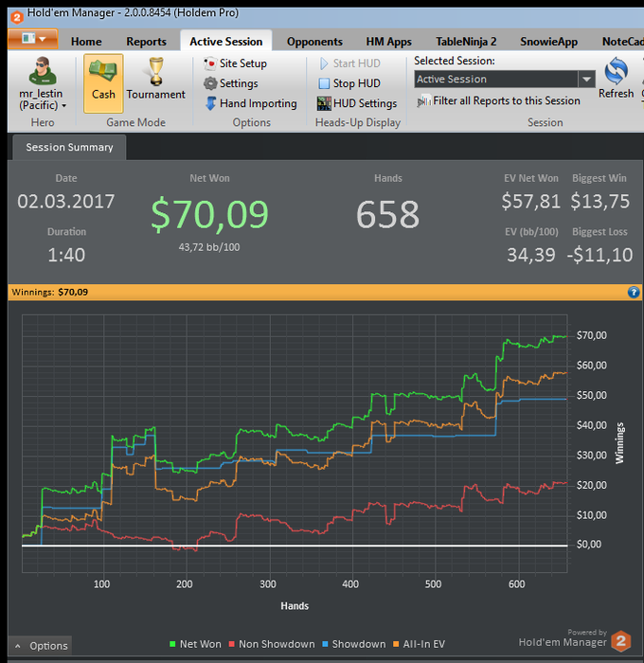Click the Biggest Loss value -$11,10
644x663 pixels.
tap(599, 255)
